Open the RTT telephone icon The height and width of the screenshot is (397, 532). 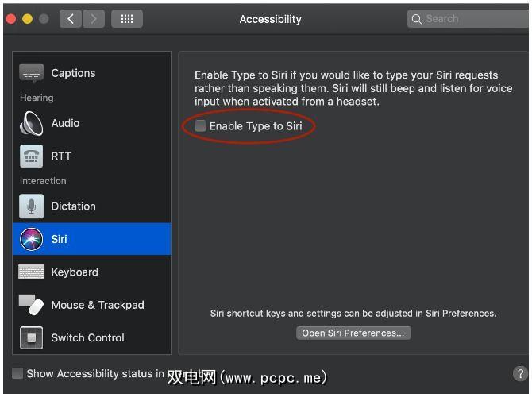click(x=32, y=156)
